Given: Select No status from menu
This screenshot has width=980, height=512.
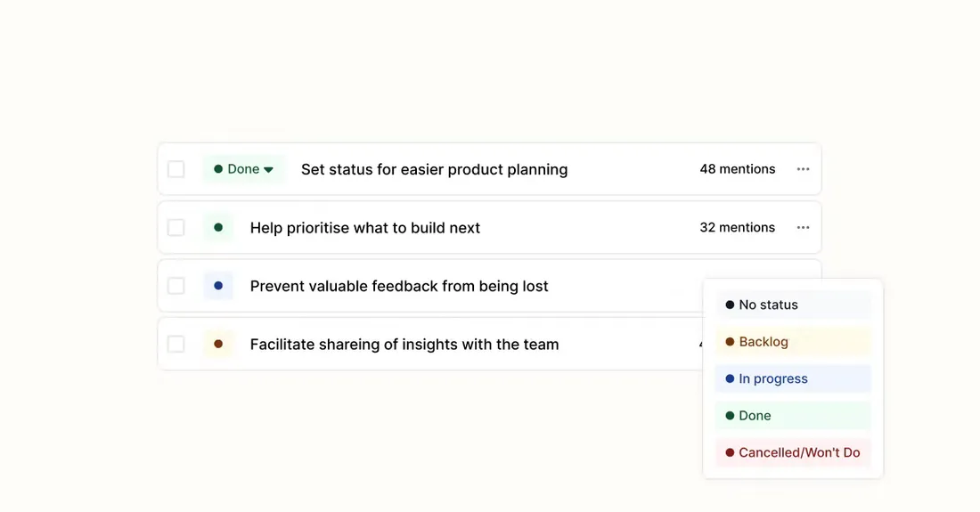Looking at the screenshot, I should coord(793,305).
